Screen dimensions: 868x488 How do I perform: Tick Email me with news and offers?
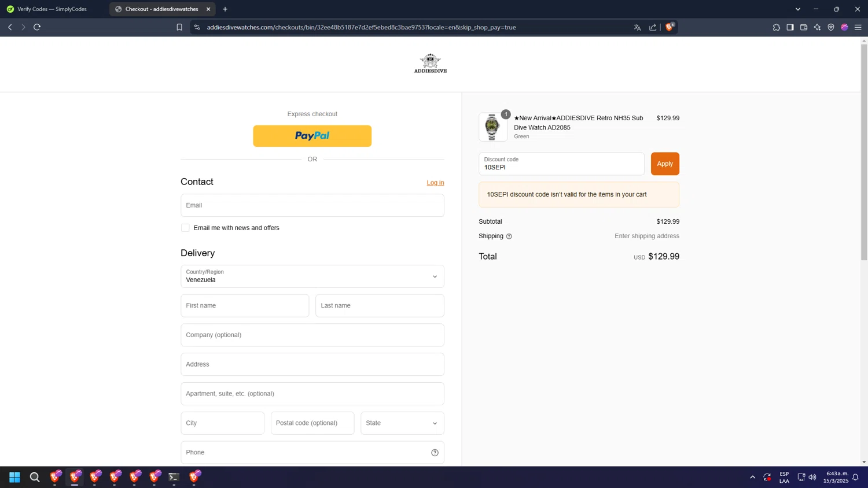pos(185,228)
